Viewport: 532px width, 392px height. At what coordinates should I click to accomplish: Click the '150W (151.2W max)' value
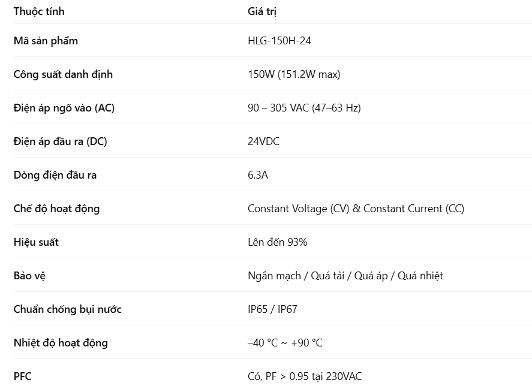coord(294,74)
